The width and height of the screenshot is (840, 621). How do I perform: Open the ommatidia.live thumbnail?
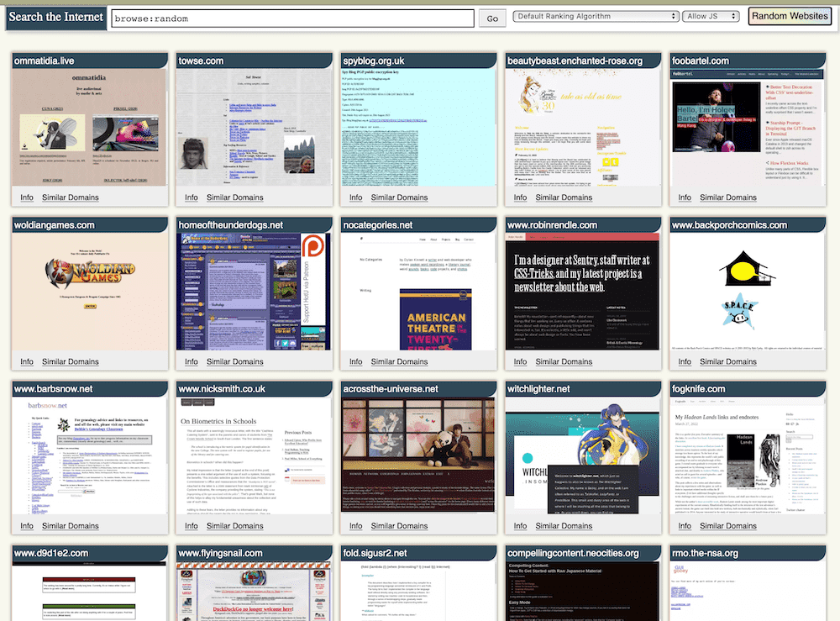pos(90,128)
